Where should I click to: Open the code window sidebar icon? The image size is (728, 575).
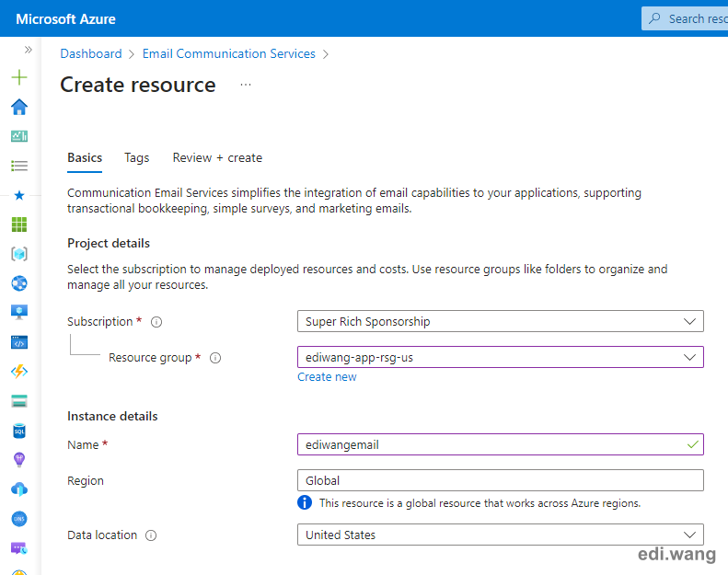tap(19, 342)
